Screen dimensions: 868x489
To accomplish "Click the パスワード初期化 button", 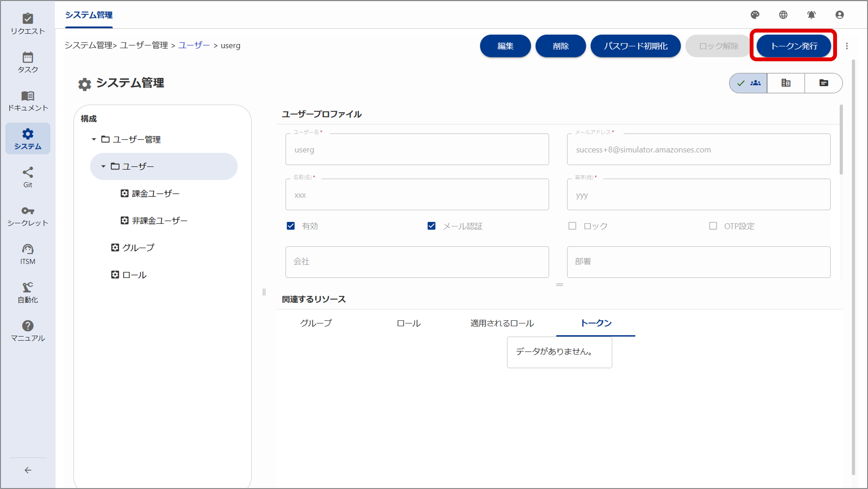I will (636, 46).
